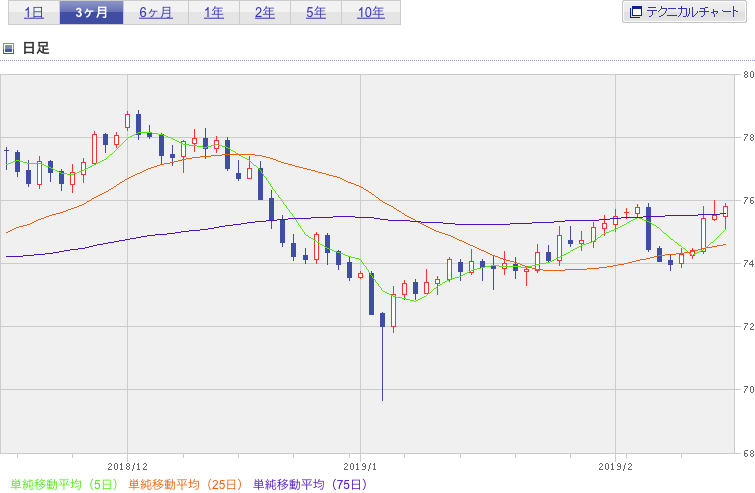Click the 70 price axis label

click(748, 389)
